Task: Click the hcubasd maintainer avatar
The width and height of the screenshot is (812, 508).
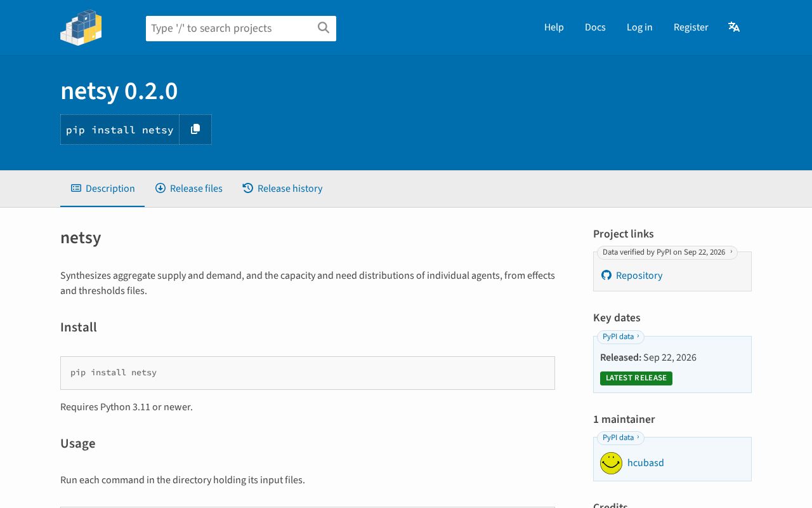Action: tap(612, 463)
